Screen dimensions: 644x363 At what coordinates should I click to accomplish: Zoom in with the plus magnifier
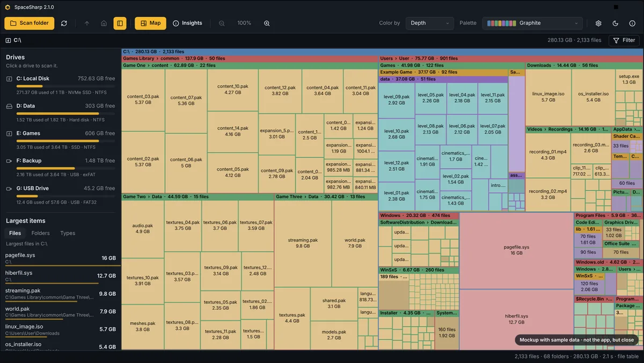267,23
